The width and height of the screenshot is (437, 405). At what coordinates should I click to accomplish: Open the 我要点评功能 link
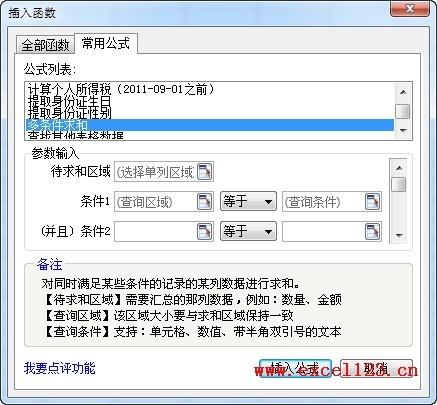[x=60, y=368]
